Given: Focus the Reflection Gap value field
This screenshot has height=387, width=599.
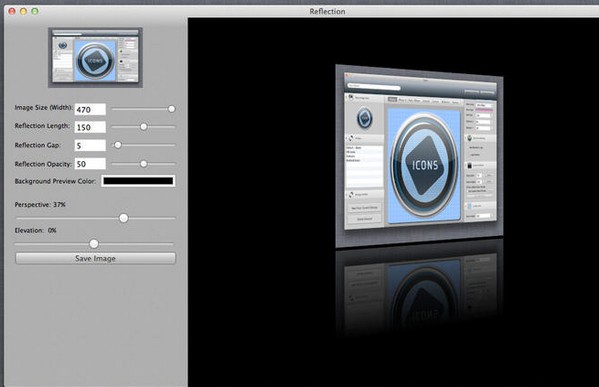Looking at the screenshot, I should (90, 145).
